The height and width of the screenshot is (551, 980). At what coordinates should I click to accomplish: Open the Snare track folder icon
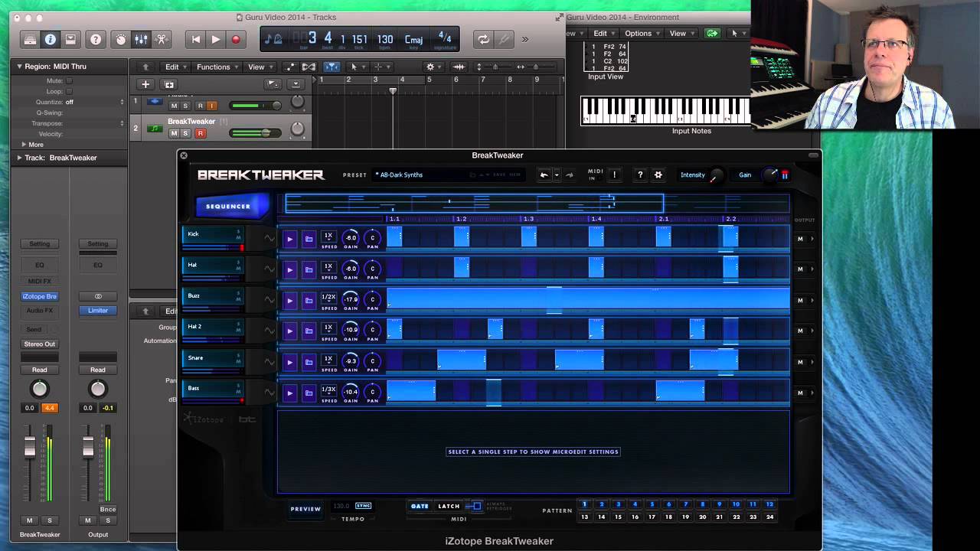click(x=309, y=362)
